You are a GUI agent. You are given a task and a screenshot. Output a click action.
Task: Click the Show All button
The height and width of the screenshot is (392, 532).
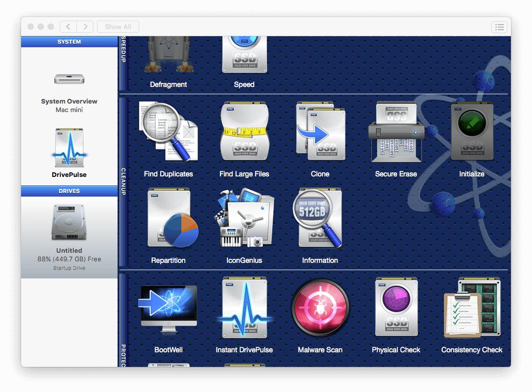click(118, 27)
